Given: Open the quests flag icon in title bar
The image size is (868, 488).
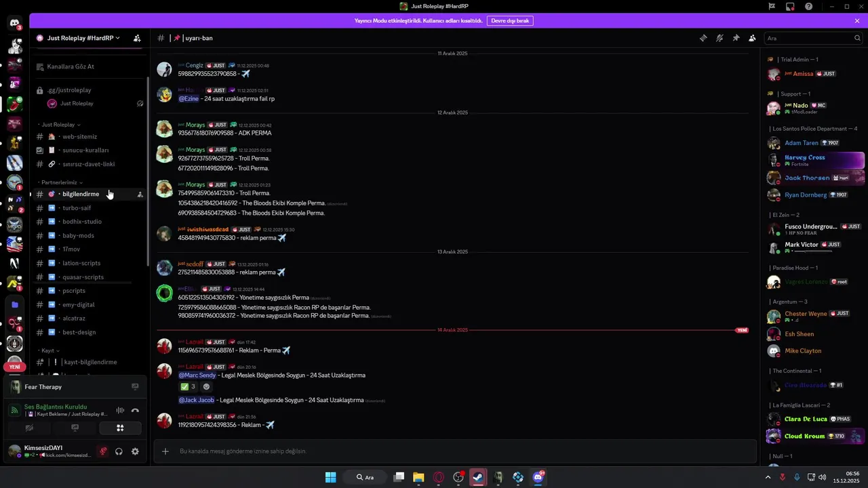Looking at the screenshot, I should tap(772, 6).
